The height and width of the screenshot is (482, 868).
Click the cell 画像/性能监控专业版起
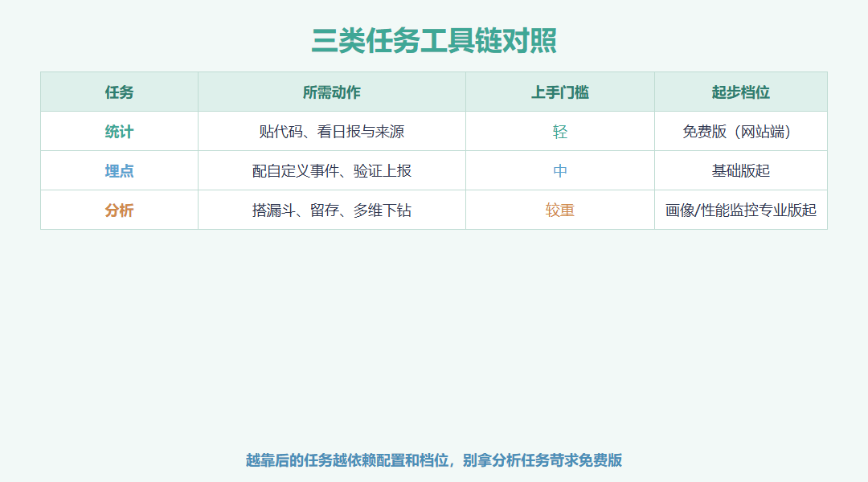point(741,210)
